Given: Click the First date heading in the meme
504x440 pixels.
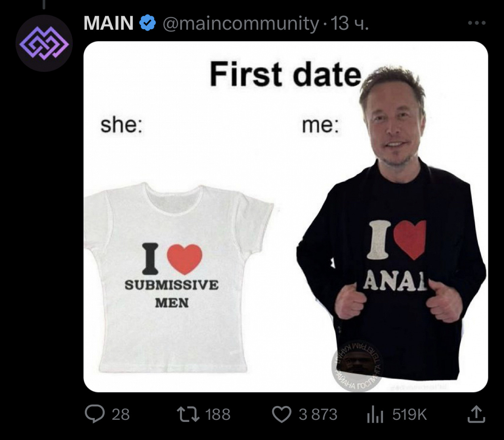Looking at the screenshot, I should coord(286,74).
